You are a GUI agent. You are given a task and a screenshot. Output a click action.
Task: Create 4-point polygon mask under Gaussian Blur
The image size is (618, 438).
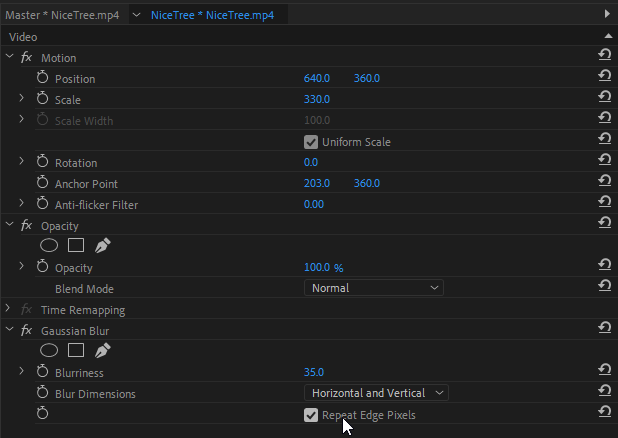75,350
